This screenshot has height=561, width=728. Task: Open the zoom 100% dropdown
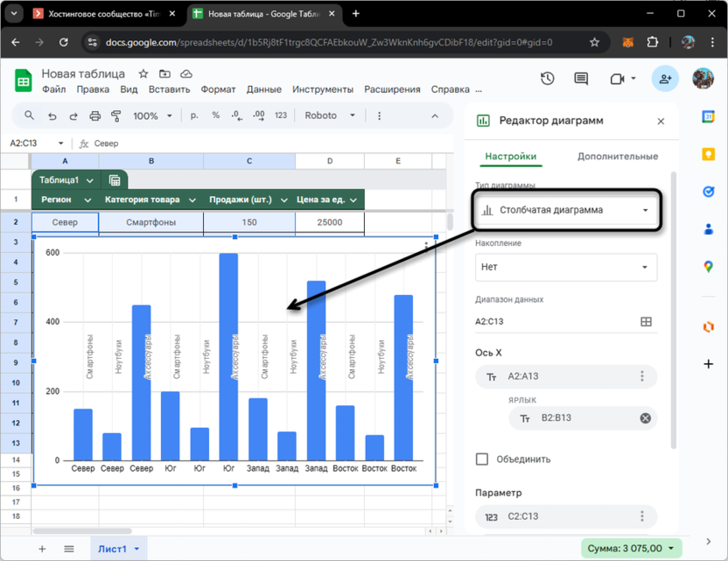[151, 116]
